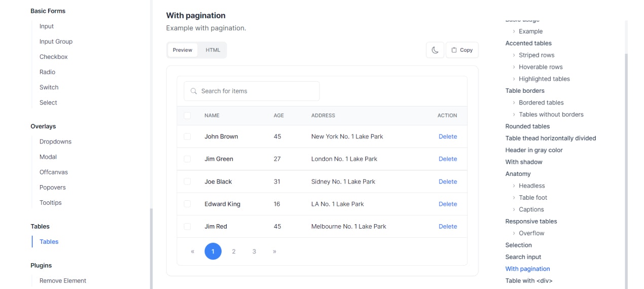Go to Accented tables heading
The image size is (644, 289).
click(x=528, y=43)
